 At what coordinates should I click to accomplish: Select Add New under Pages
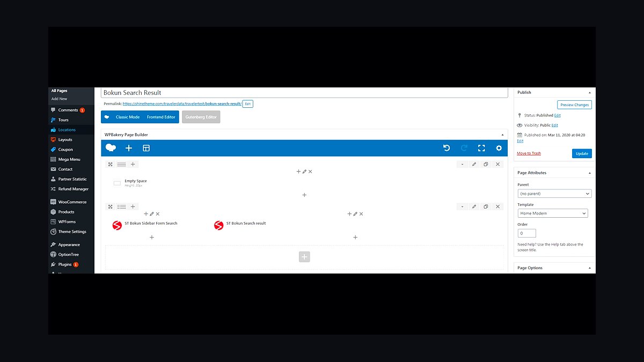[60, 99]
